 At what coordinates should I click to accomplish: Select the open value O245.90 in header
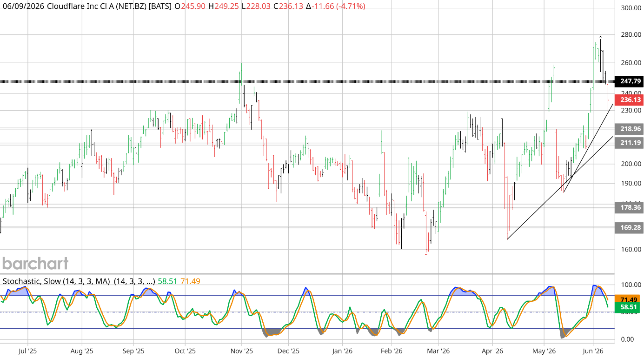191,7
